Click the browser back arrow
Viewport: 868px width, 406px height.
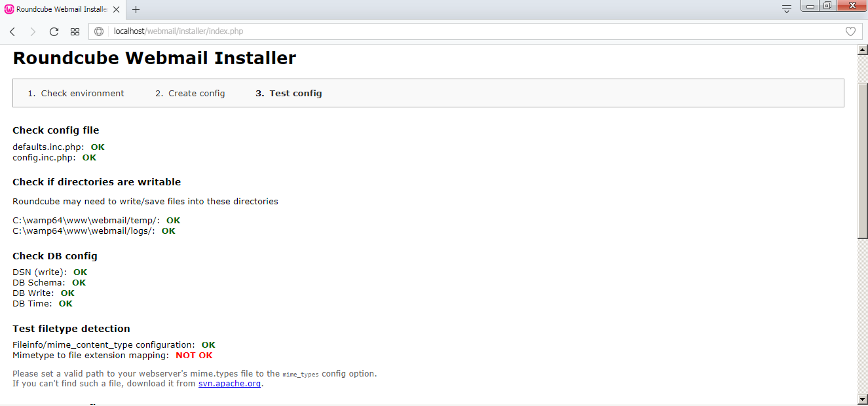[x=12, y=31]
